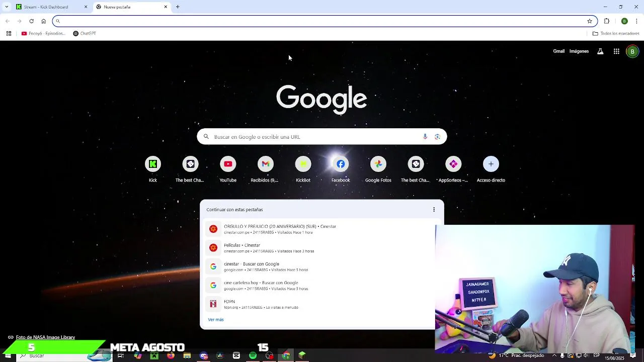Open the Chrome extensions puzzle icon
This screenshot has width=644, height=362.
(607, 21)
